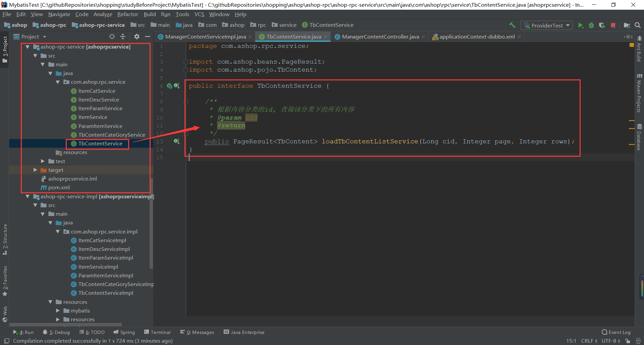The height and width of the screenshot is (345, 644).
Task: Select TbContentCateGoryService interface
Action: [112, 135]
